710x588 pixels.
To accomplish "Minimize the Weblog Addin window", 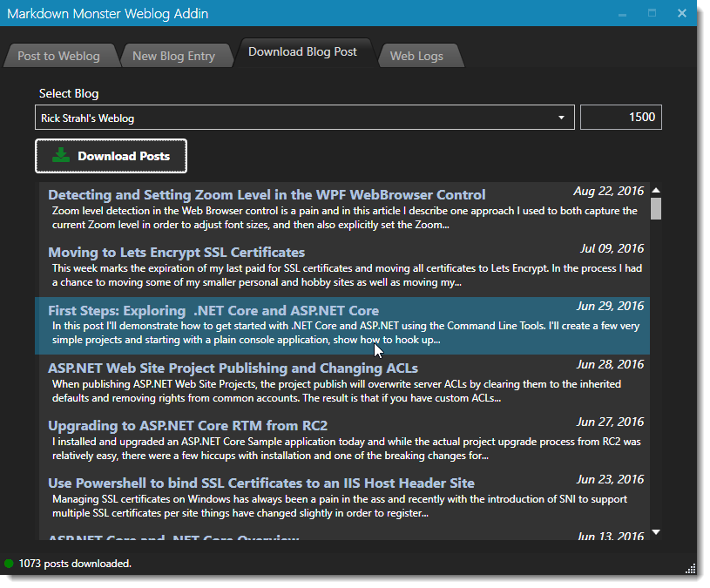I will (623, 15).
